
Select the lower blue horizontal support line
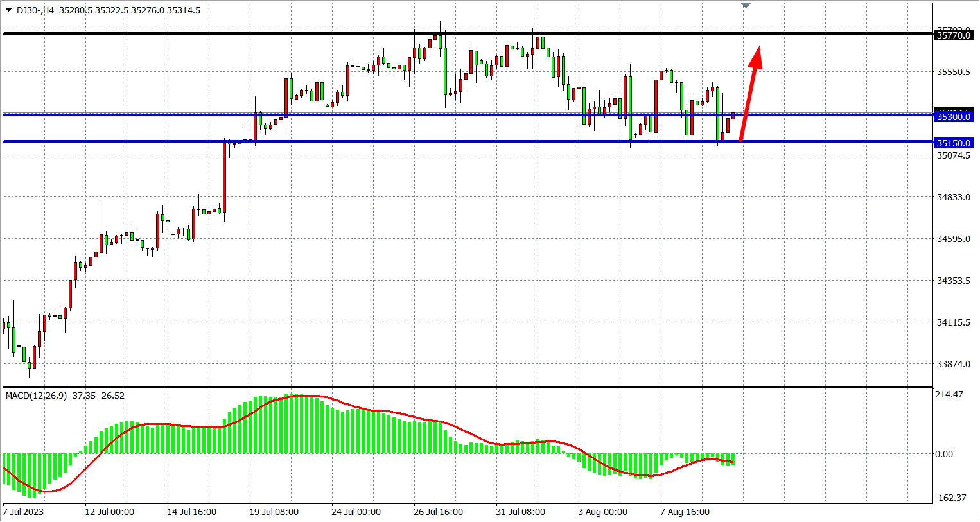point(128,141)
